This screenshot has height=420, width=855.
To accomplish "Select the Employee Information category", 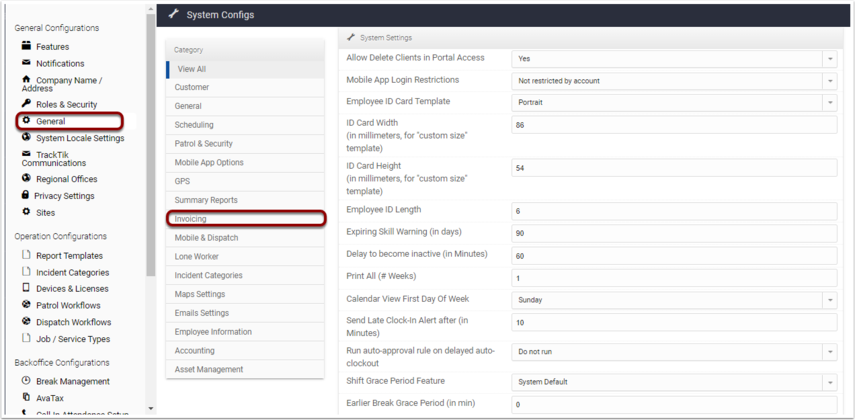I will click(x=245, y=332).
